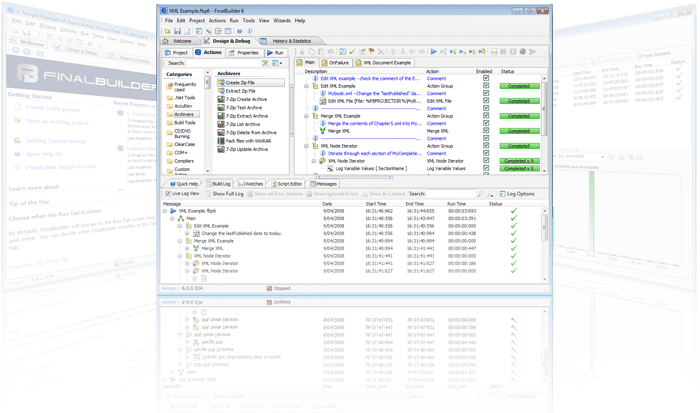
Task: Select the 7-Zip Test Archive action
Action: click(240, 108)
